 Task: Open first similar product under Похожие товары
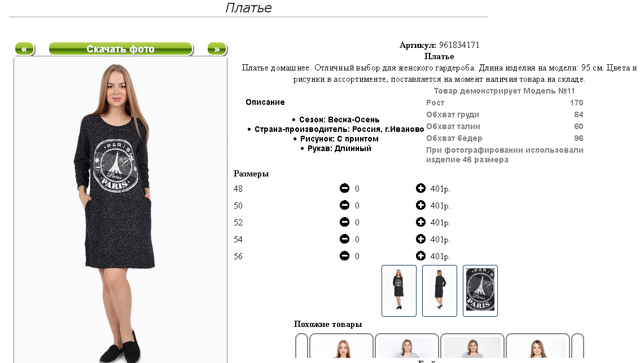pyautogui.click(x=341, y=347)
